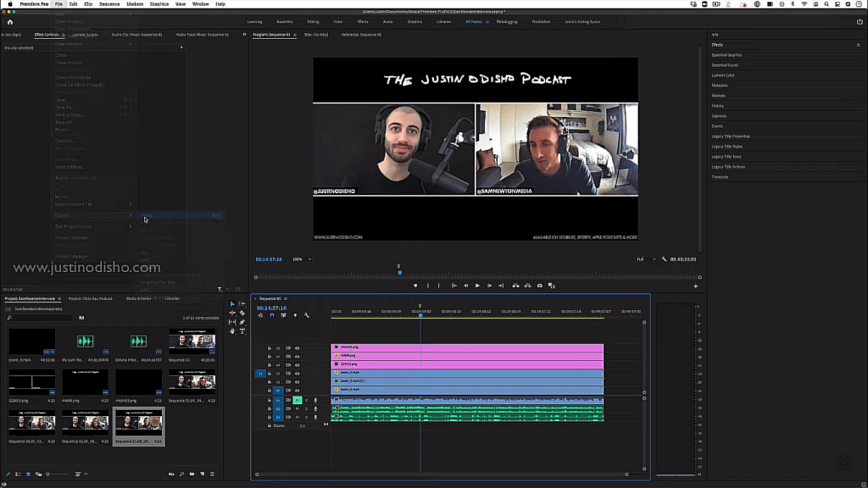Unmute audio track A1
Viewport: 868px width, 488px height.
click(x=298, y=400)
